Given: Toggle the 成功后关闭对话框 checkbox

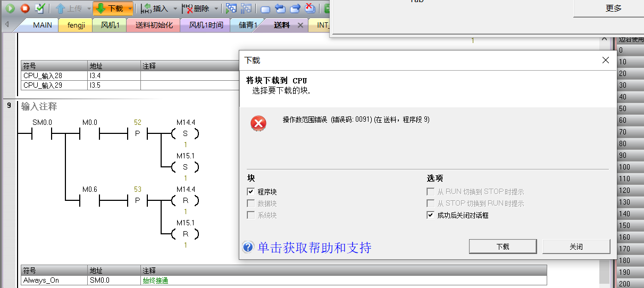Looking at the screenshot, I should click(430, 215).
